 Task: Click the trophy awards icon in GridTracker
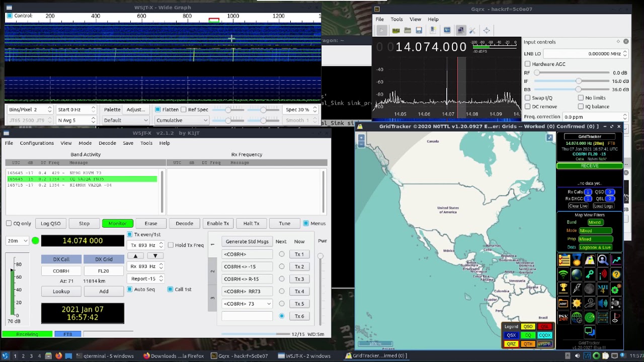563,289
